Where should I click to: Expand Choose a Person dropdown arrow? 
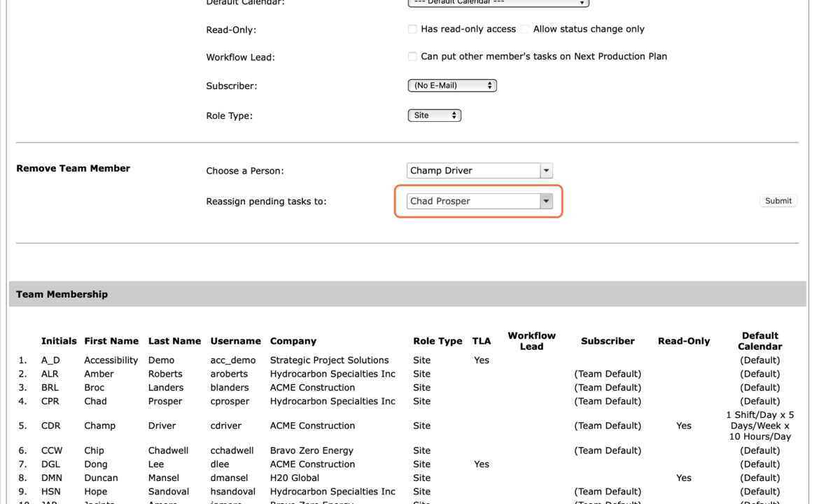(546, 171)
